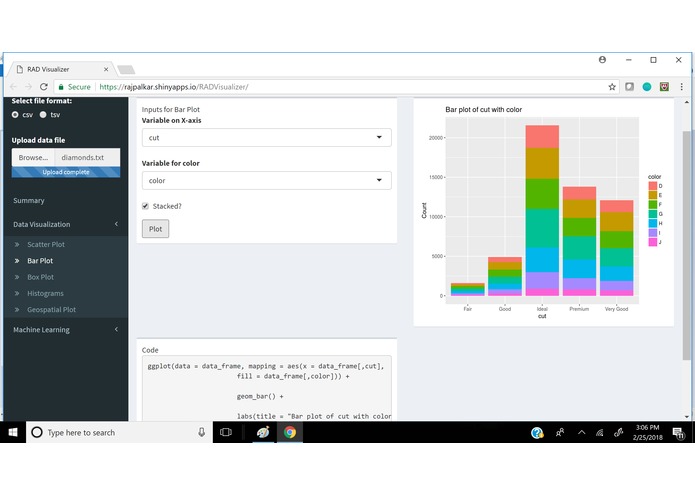
Task: Select the csv file format radio
Action: (15, 115)
